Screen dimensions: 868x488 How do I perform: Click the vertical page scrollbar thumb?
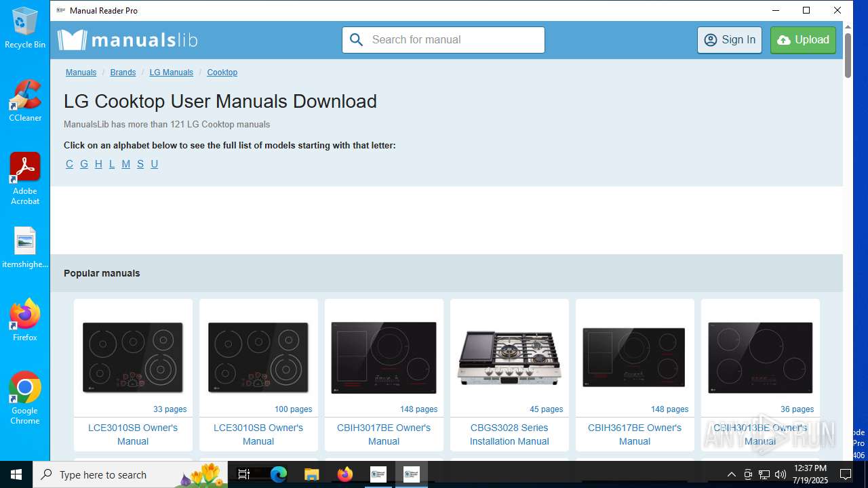[x=848, y=54]
